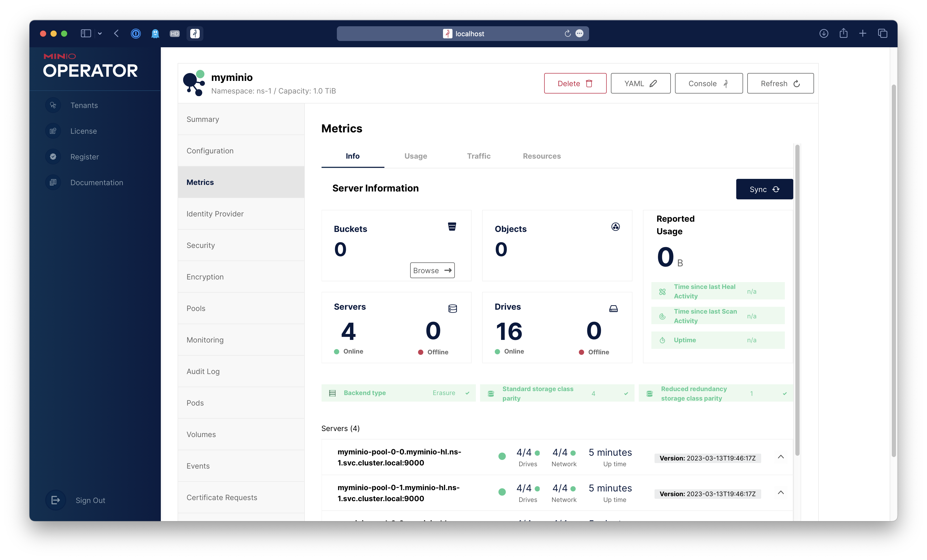Image resolution: width=927 pixels, height=560 pixels.
Task: Click the myminio-pool-0-0 server name text
Action: click(x=399, y=457)
